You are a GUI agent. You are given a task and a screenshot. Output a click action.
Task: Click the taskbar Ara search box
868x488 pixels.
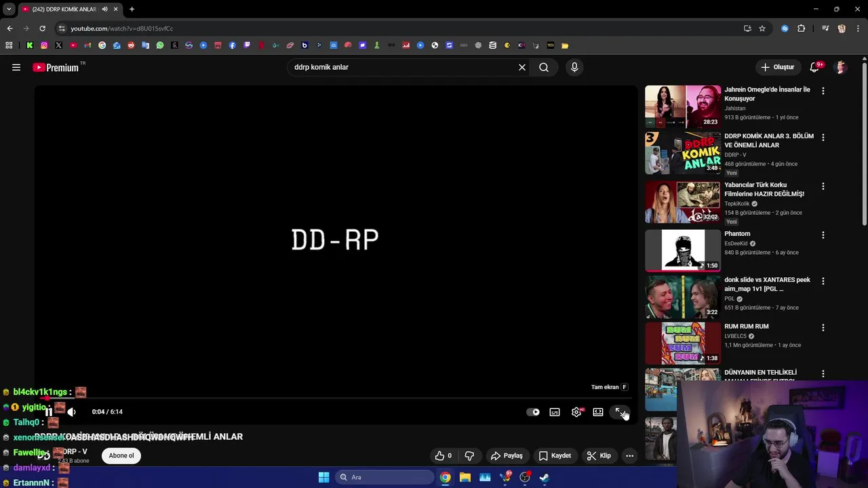(x=384, y=477)
